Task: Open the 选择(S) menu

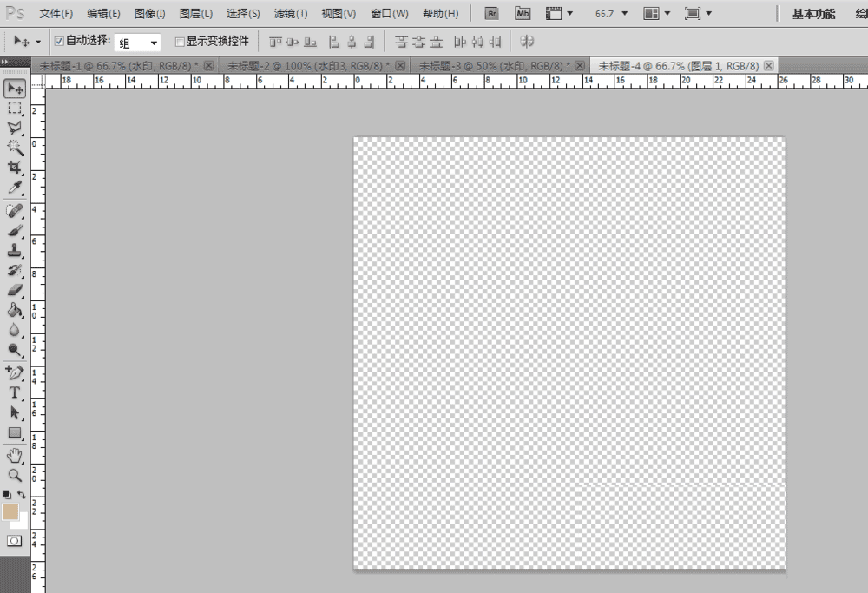Action: click(x=243, y=14)
